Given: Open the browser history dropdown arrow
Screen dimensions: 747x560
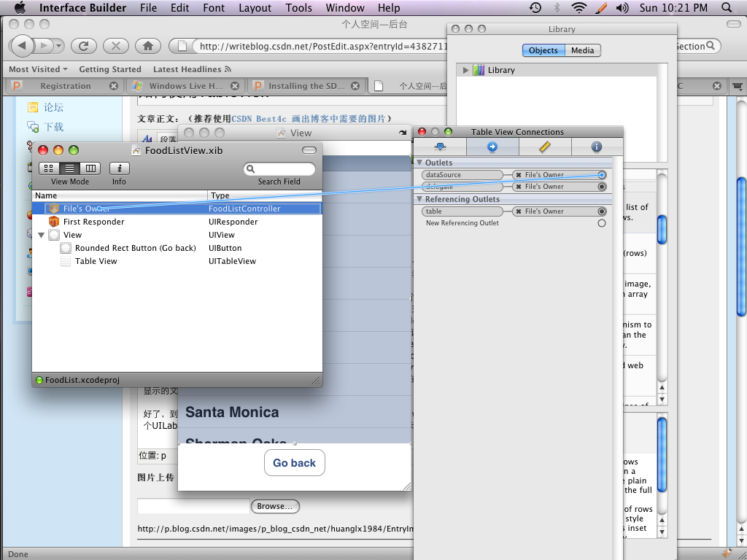Looking at the screenshot, I should point(58,46).
